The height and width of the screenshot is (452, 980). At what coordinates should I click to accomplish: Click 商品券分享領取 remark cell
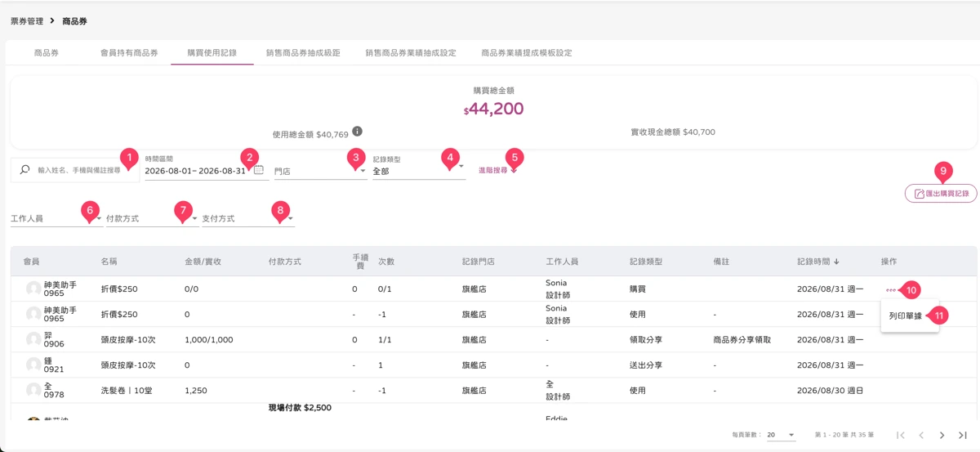pos(742,339)
